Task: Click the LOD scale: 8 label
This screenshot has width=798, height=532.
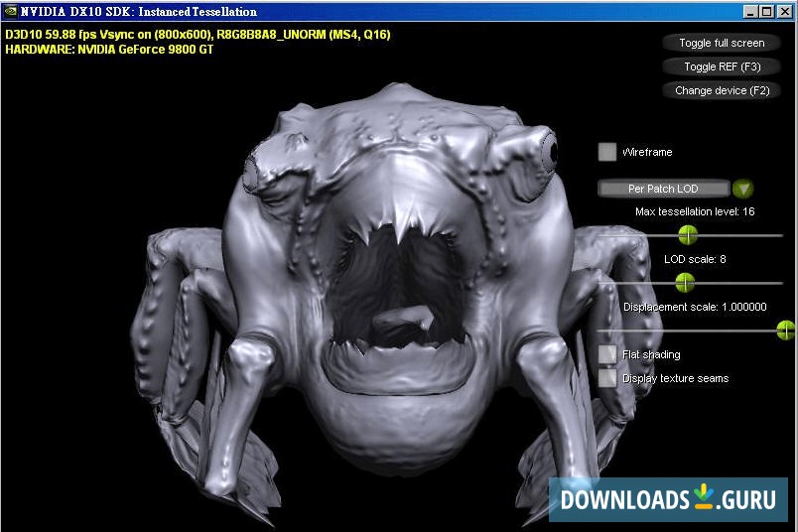Action: click(695, 259)
